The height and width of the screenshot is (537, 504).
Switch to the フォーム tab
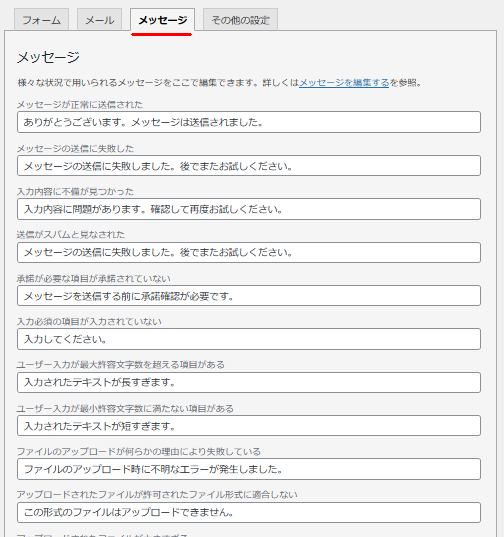point(41,20)
